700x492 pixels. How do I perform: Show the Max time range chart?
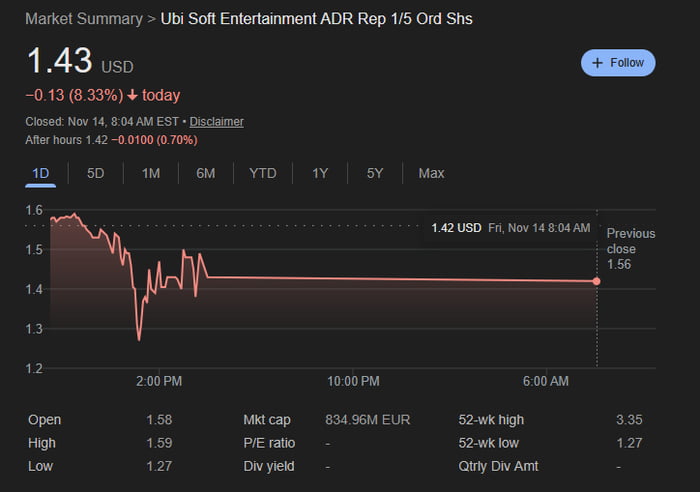coord(431,173)
